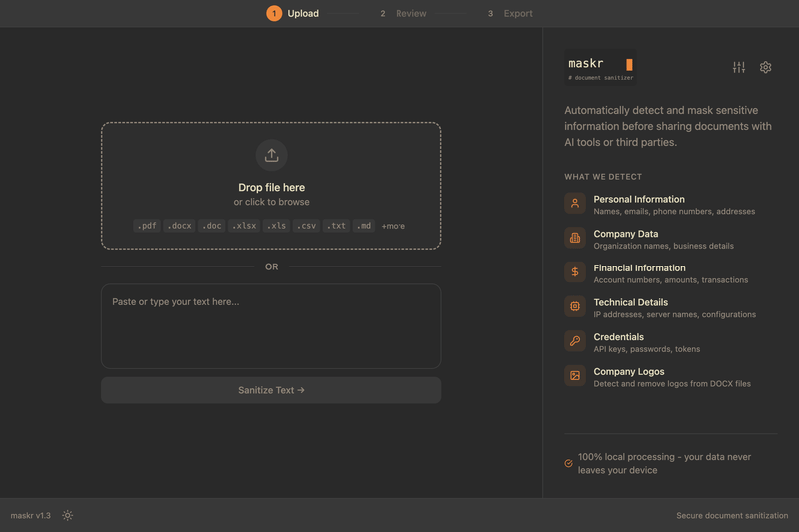Click API keys, passwords, tokens description
Viewport: 799px width, 532px height.
pyautogui.click(x=646, y=349)
